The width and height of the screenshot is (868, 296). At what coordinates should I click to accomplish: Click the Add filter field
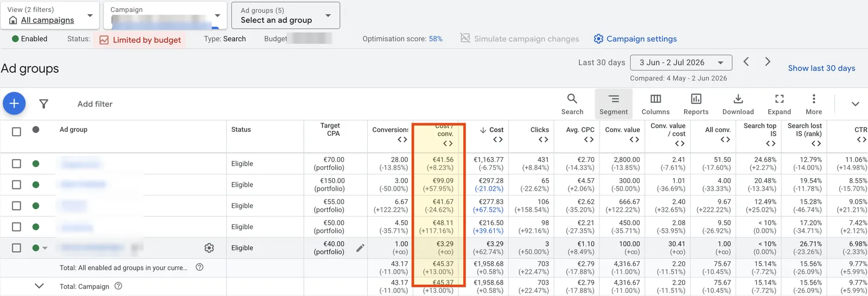coord(95,104)
